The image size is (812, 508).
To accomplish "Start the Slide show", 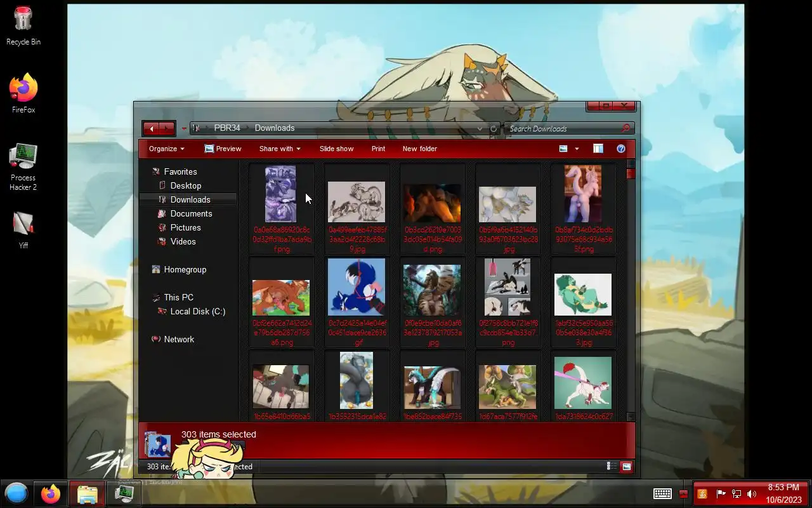I will coord(336,149).
